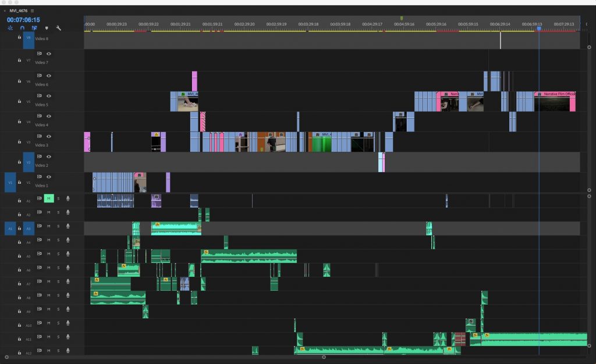Screen dimensions: 596x364
Task: Toggle Video 3 eye visibility
Action: (x=49, y=136)
